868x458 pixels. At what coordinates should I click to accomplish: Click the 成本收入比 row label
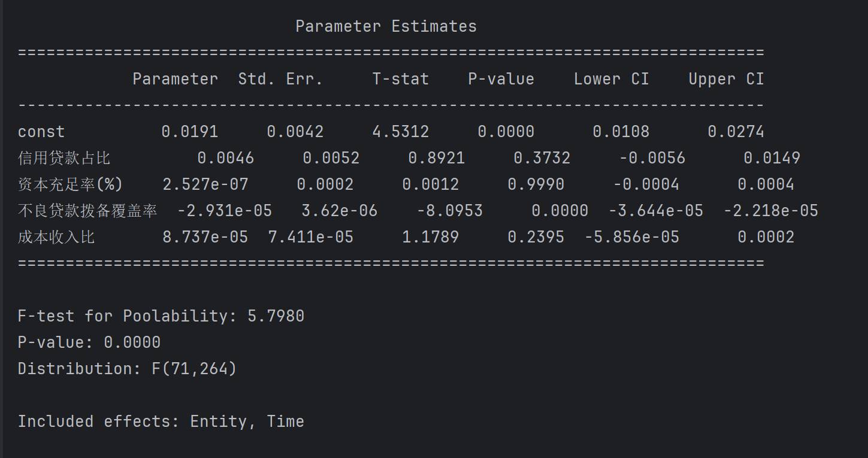(56, 237)
